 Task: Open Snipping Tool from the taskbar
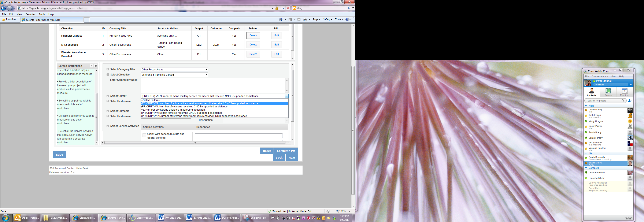pyautogui.click(x=255, y=218)
